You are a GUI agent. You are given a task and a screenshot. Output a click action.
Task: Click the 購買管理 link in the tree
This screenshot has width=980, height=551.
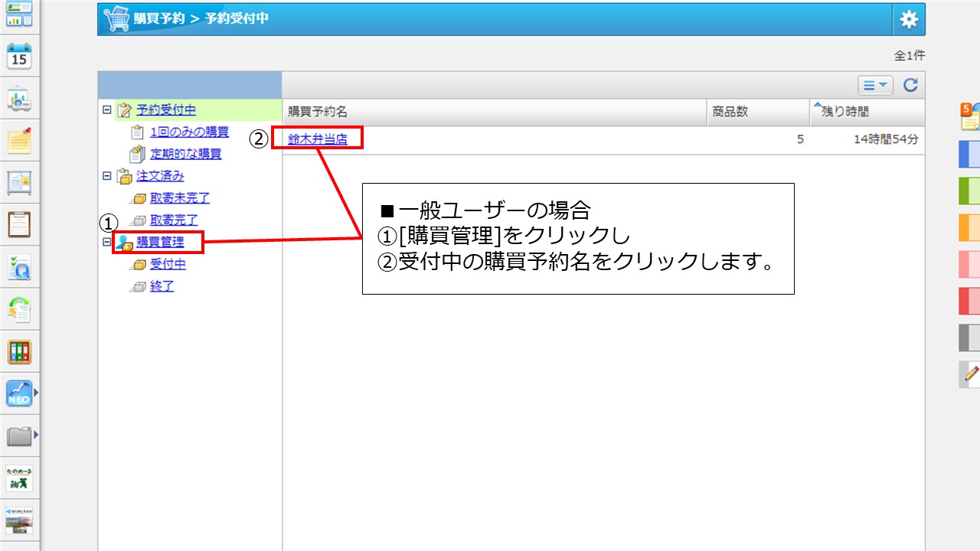[x=160, y=243]
